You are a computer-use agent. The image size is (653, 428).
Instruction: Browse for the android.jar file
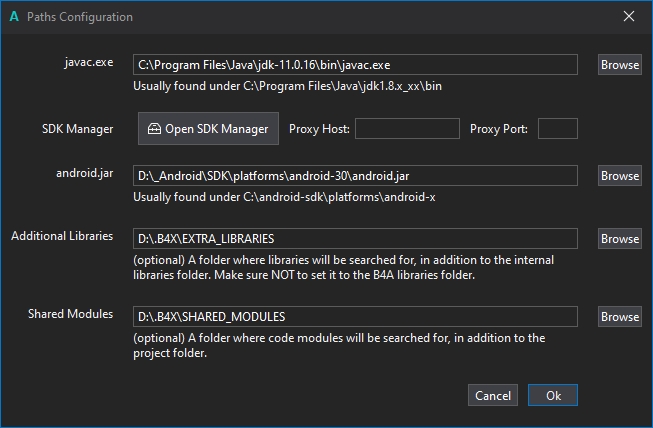(620, 176)
